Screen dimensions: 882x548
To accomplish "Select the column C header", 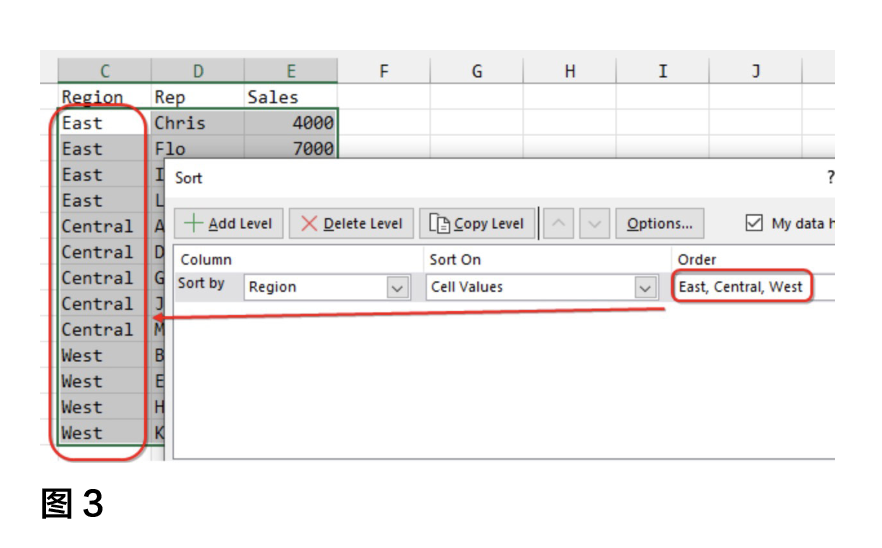I will pos(104,71).
